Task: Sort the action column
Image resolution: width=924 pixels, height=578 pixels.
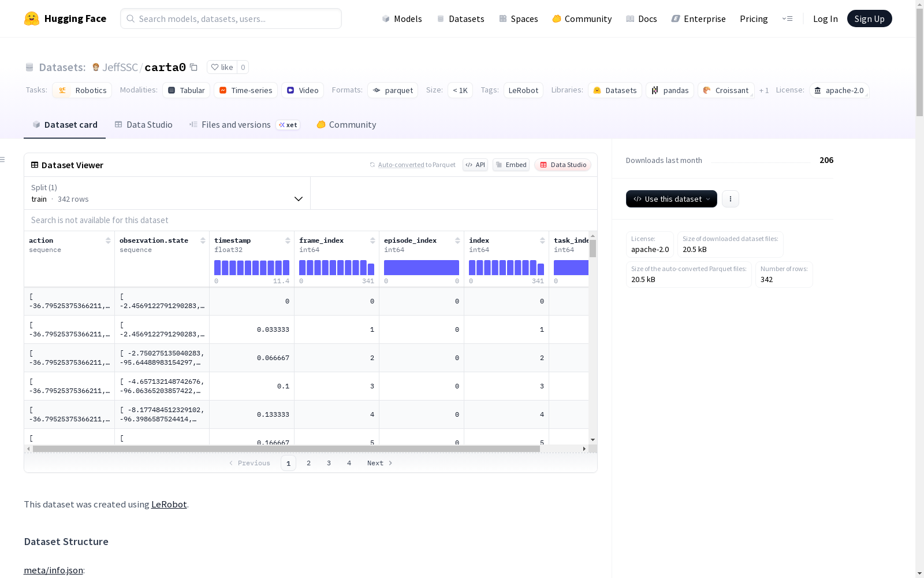Action: (x=108, y=240)
